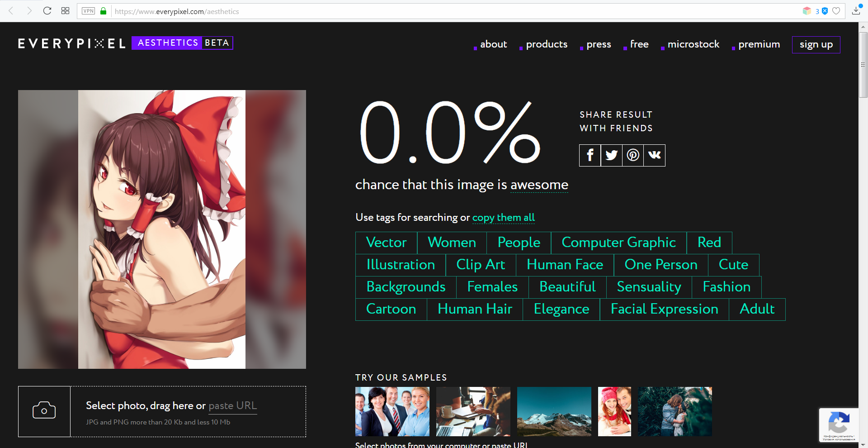Go to the microstock section
868x448 pixels.
pos(693,44)
